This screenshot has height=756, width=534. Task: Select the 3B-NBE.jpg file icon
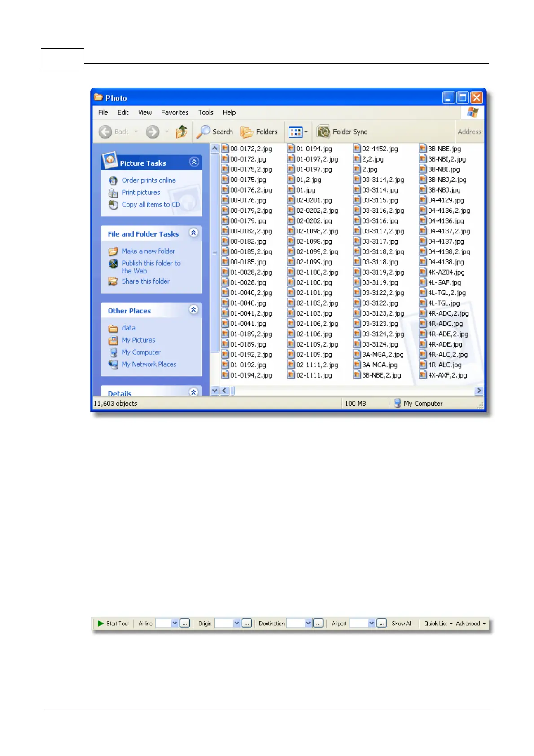coord(423,149)
